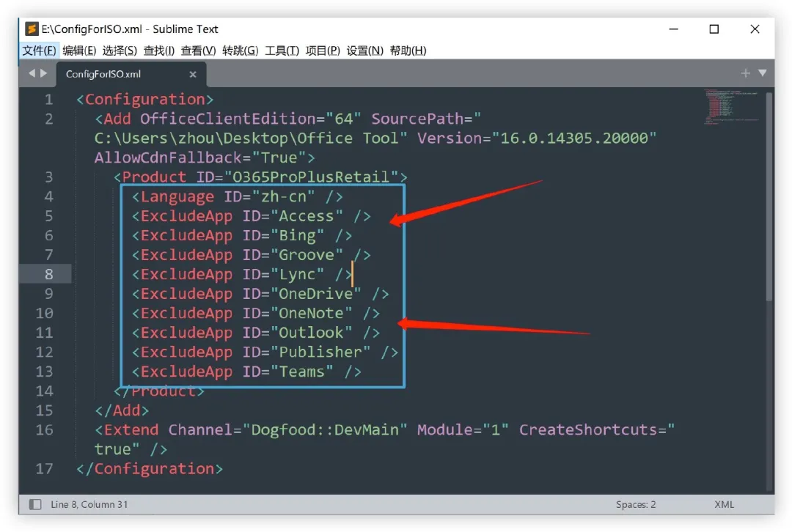Open the 帮助(H) menu

[x=408, y=51]
